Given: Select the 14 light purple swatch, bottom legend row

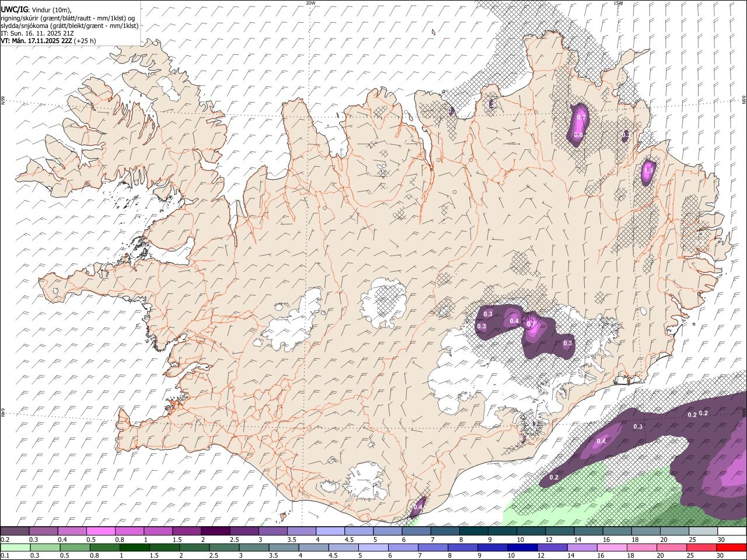Looking at the screenshot, I should point(582,547).
